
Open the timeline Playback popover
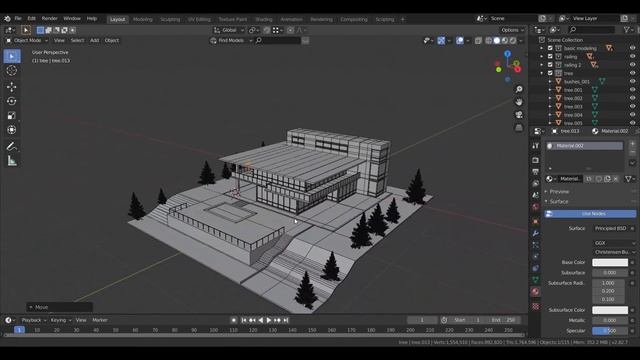[33, 320]
